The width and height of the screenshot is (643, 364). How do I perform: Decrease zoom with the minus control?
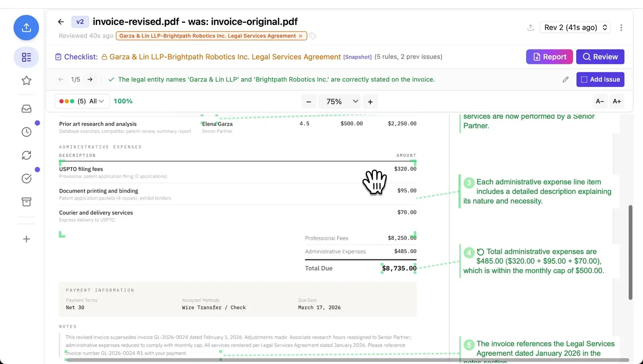309,101
